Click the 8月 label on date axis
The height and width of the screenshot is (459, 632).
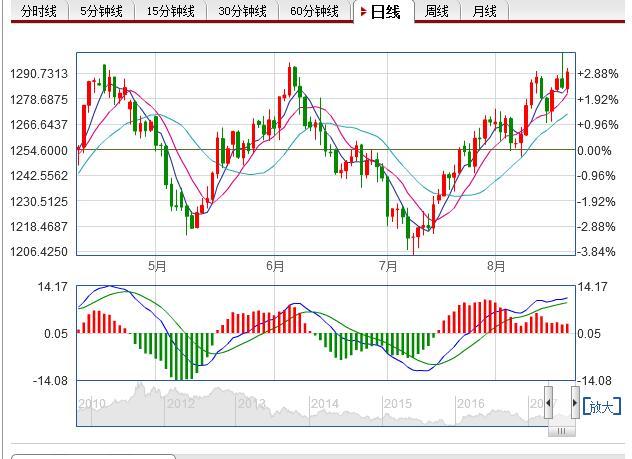coord(497,267)
